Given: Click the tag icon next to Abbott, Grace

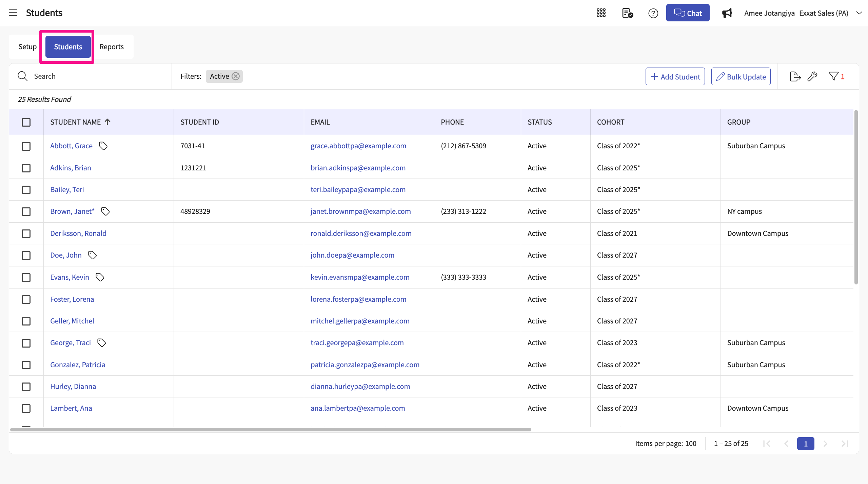Looking at the screenshot, I should click(103, 146).
